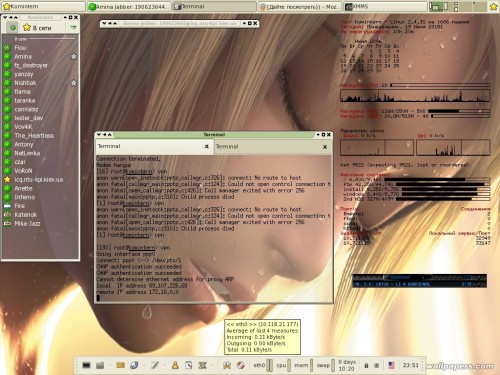Click the star icon next to Amina
Viewport: 500px width, 375px height.
point(73,57)
